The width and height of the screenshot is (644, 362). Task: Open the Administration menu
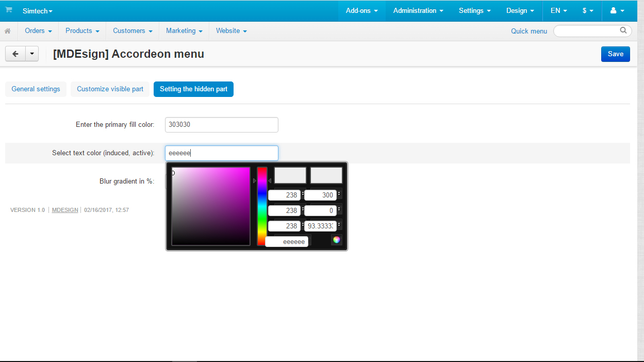418,10
